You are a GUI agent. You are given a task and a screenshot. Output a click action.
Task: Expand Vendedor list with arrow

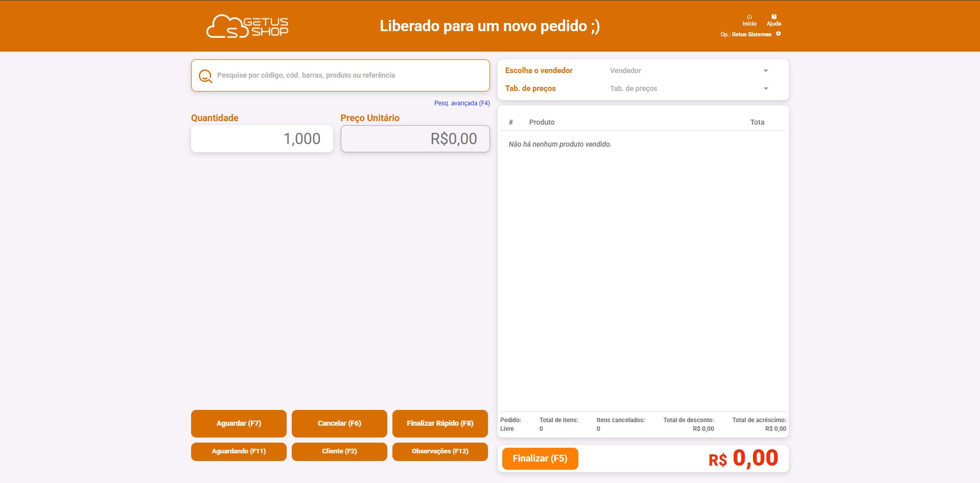pyautogui.click(x=765, y=71)
